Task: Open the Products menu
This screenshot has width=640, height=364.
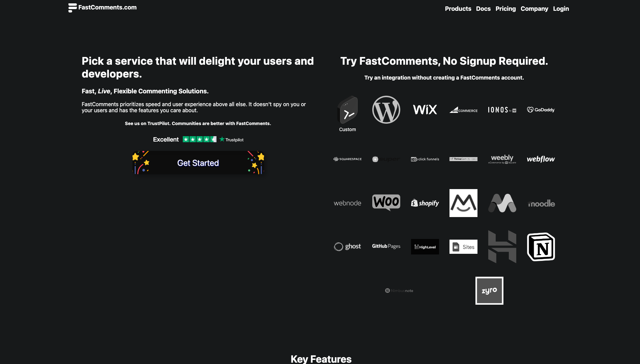Action: click(458, 9)
